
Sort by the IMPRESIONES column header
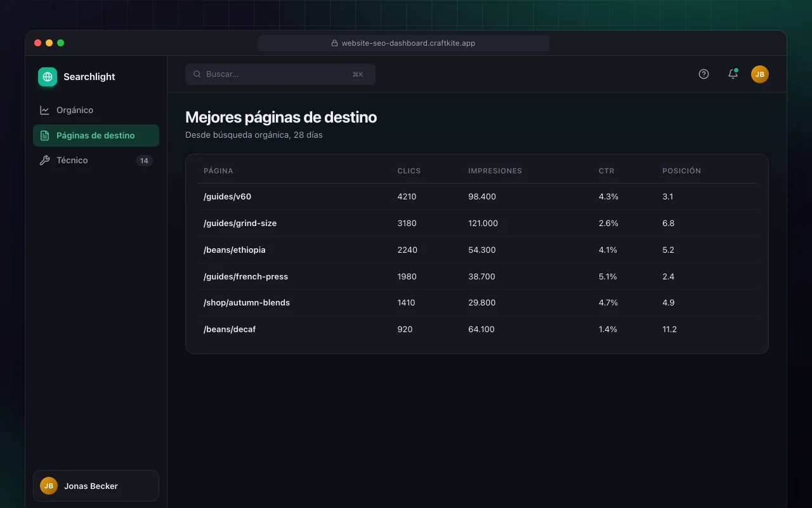[x=495, y=171]
